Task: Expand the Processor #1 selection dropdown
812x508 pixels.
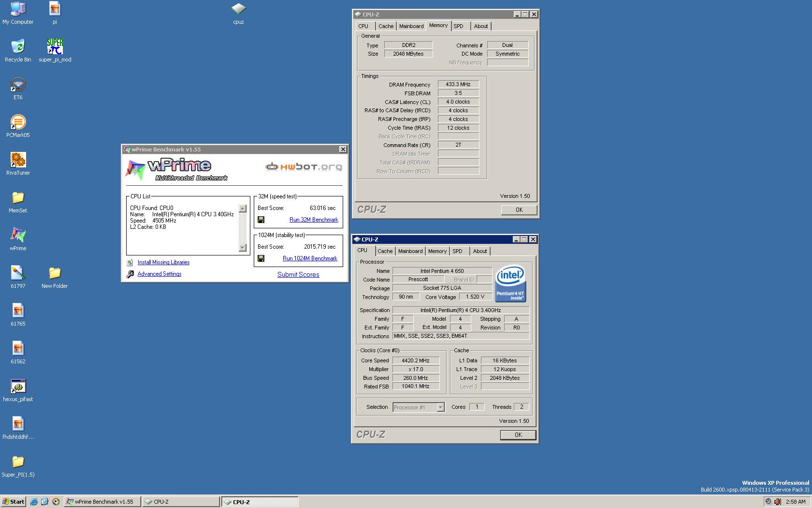Action: tap(440, 407)
